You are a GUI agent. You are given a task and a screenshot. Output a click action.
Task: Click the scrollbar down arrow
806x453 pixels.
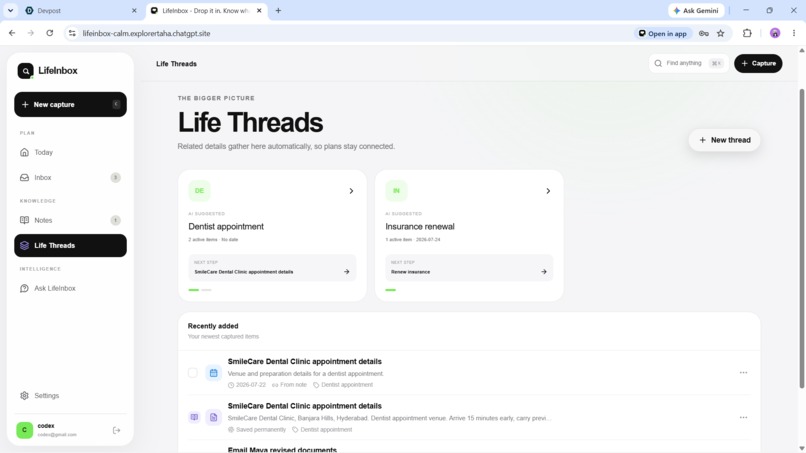coord(801,448)
